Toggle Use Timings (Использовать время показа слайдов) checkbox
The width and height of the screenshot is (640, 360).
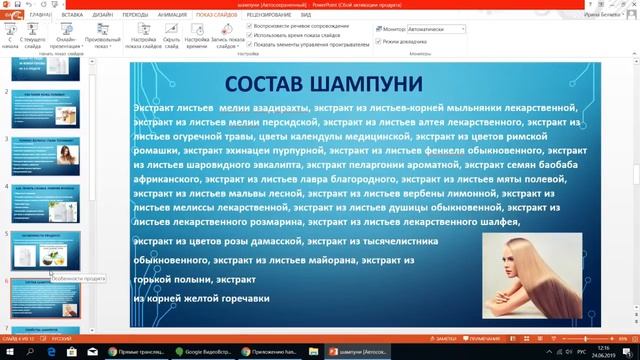coord(249,35)
